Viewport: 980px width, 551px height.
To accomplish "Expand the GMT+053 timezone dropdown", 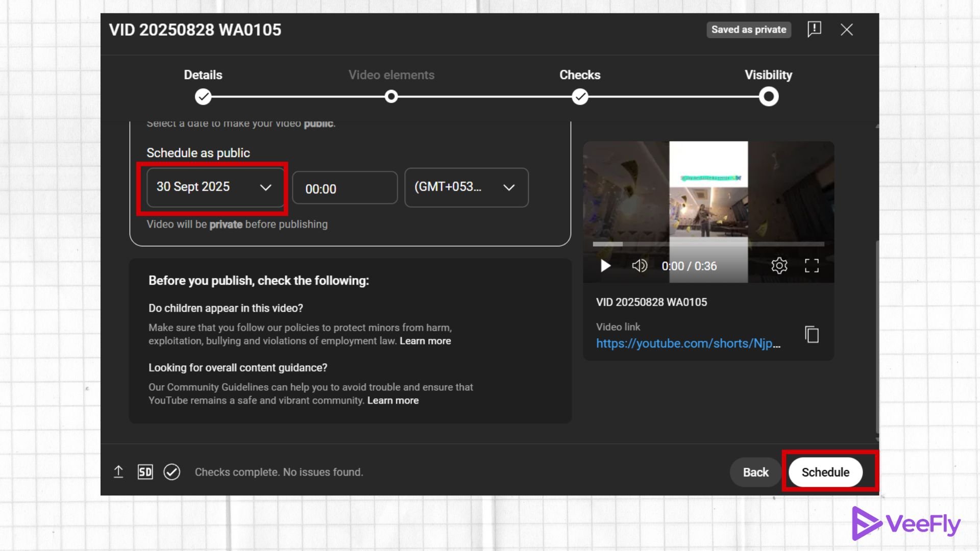I will [x=466, y=187].
